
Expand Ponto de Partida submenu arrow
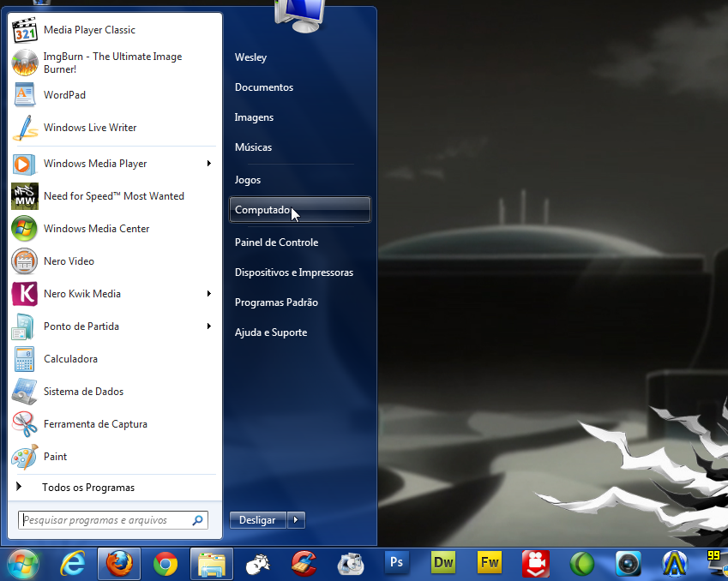pyautogui.click(x=208, y=326)
